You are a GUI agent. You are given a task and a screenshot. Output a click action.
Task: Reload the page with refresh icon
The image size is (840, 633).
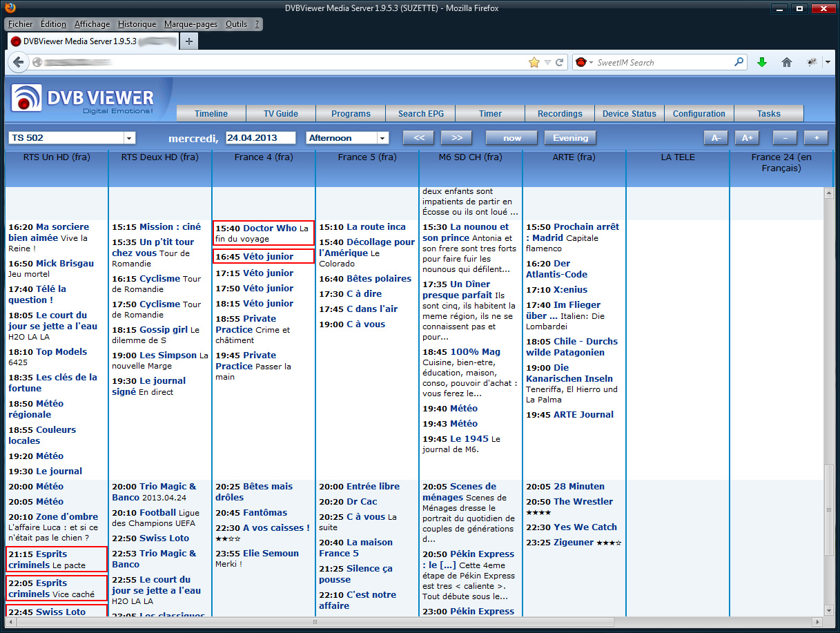560,62
